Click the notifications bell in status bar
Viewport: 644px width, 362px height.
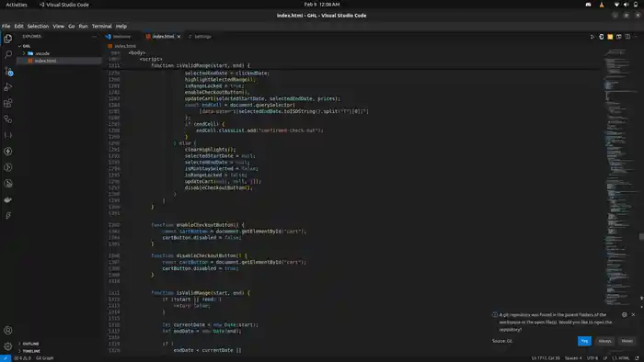tap(637, 358)
